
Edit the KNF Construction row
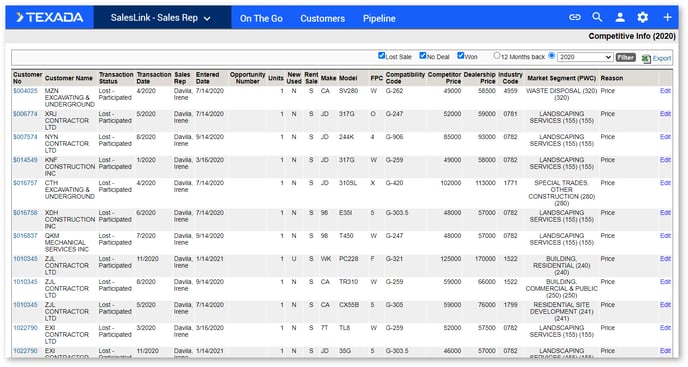coord(665,160)
